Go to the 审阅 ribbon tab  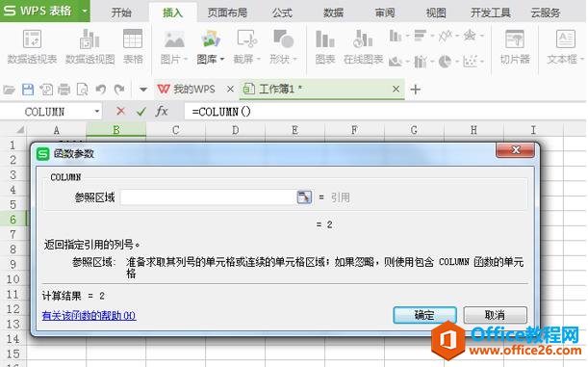pos(385,13)
